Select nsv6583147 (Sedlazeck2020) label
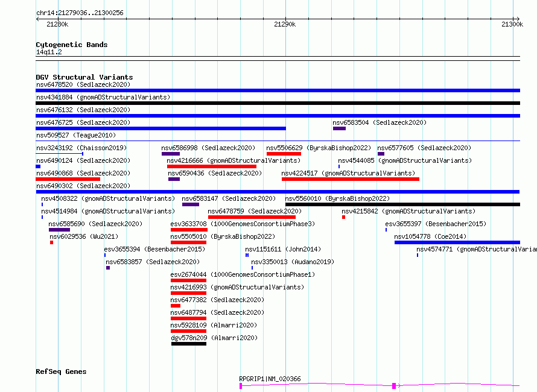This screenshot has height=392, width=537. point(229,198)
